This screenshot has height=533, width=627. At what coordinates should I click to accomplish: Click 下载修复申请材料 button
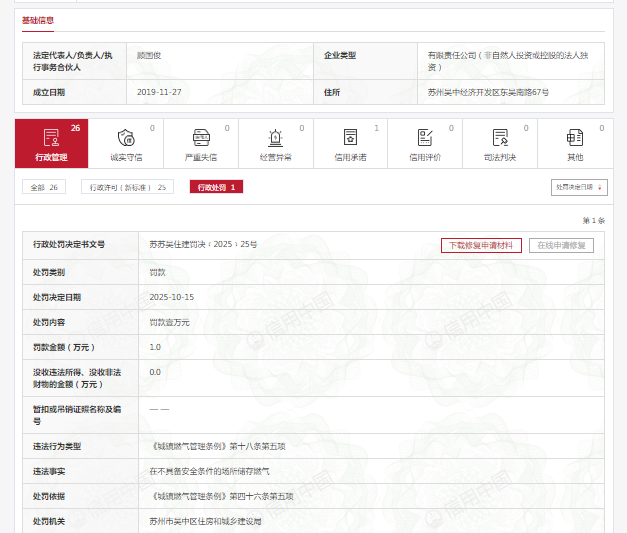pos(481,245)
